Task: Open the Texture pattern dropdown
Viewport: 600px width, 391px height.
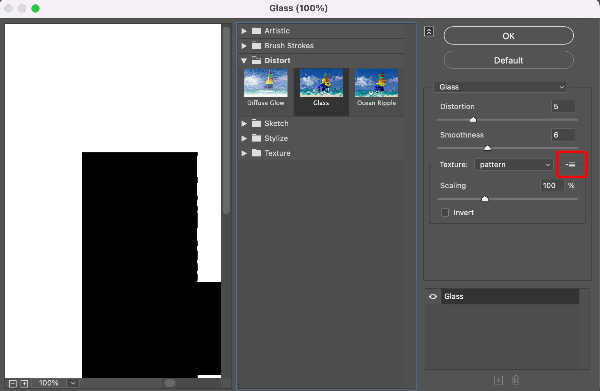Action: [514, 165]
